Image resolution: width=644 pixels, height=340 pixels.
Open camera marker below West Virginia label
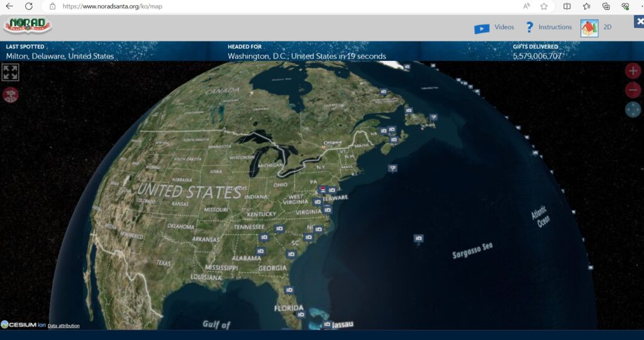(x=317, y=202)
